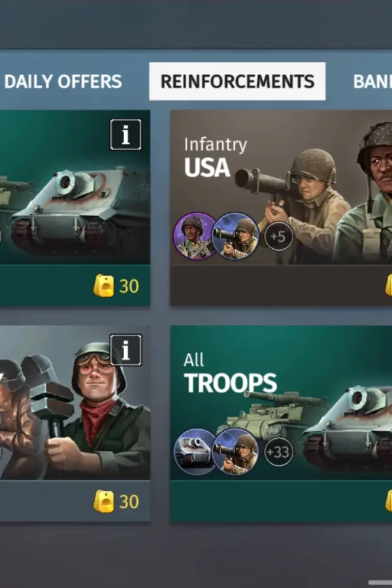This screenshot has width=392, height=588.
Task: Tap the tank avatar on All Troops
Action: click(x=195, y=451)
